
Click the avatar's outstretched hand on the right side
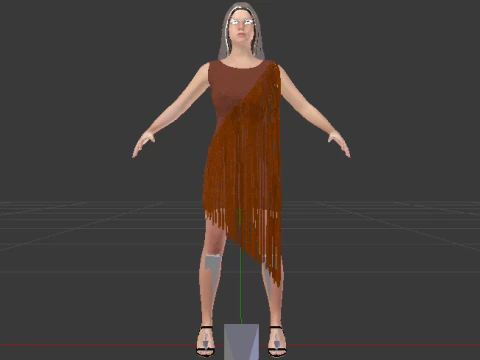[x=339, y=144]
